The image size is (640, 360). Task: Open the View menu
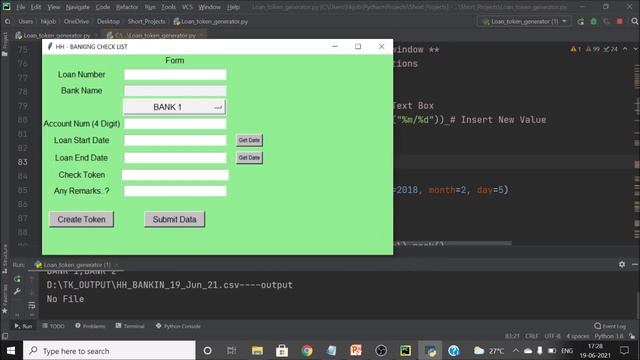click(53, 7)
